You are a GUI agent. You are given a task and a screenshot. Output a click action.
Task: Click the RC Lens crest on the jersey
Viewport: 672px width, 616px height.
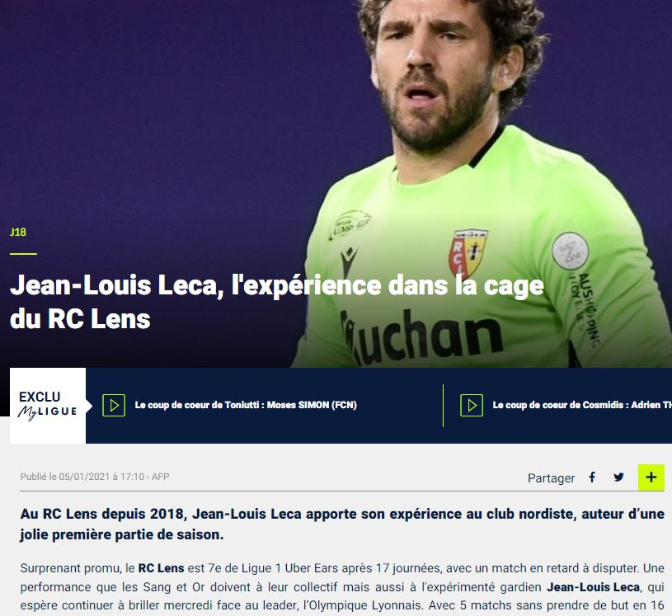(x=468, y=254)
